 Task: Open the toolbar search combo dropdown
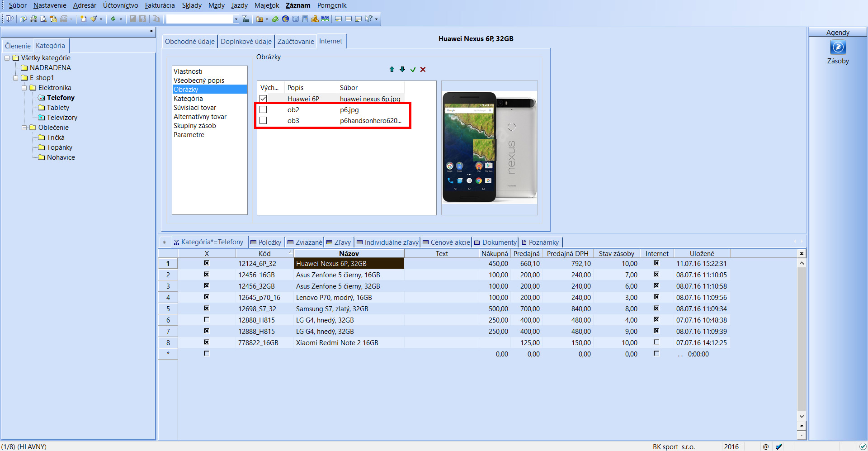coord(236,19)
